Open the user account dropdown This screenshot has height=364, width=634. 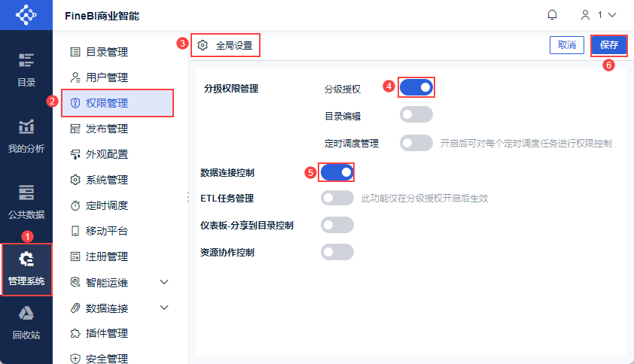(x=598, y=15)
